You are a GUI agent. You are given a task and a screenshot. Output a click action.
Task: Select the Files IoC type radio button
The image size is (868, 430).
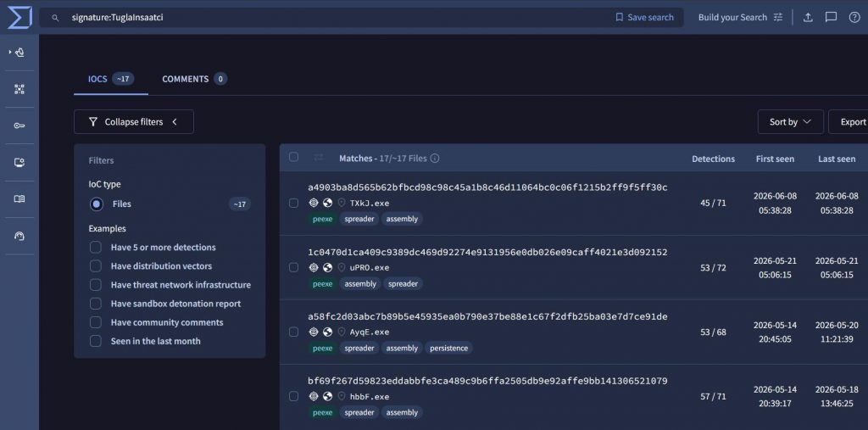(x=97, y=204)
